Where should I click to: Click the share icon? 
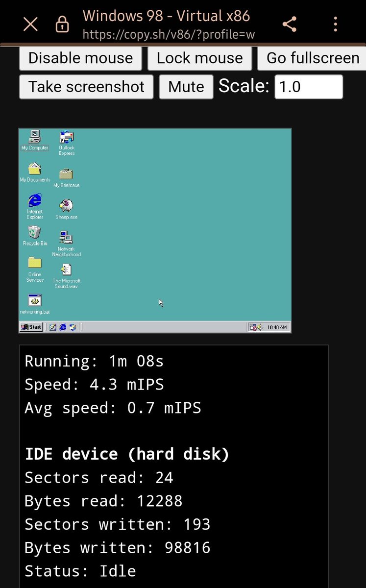290,24
